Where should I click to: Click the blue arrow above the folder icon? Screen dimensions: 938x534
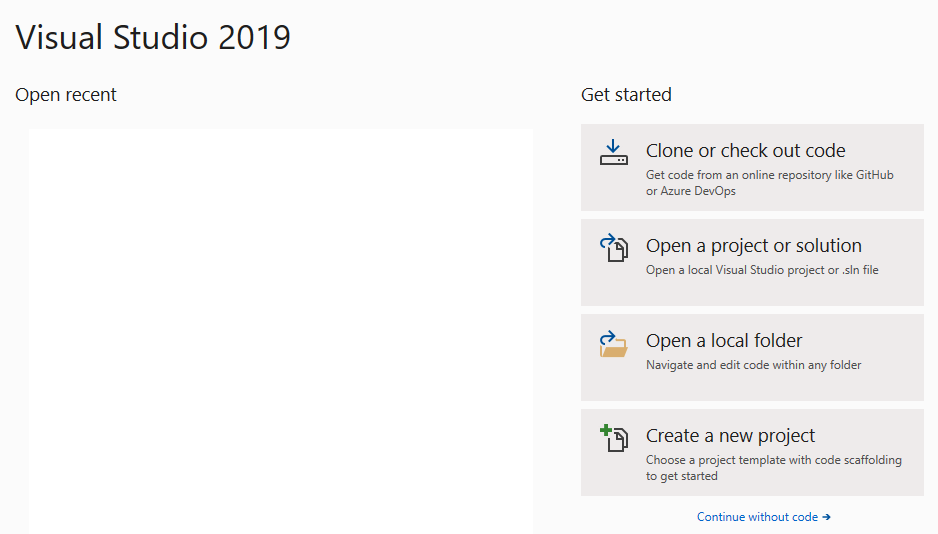[608, 334]
